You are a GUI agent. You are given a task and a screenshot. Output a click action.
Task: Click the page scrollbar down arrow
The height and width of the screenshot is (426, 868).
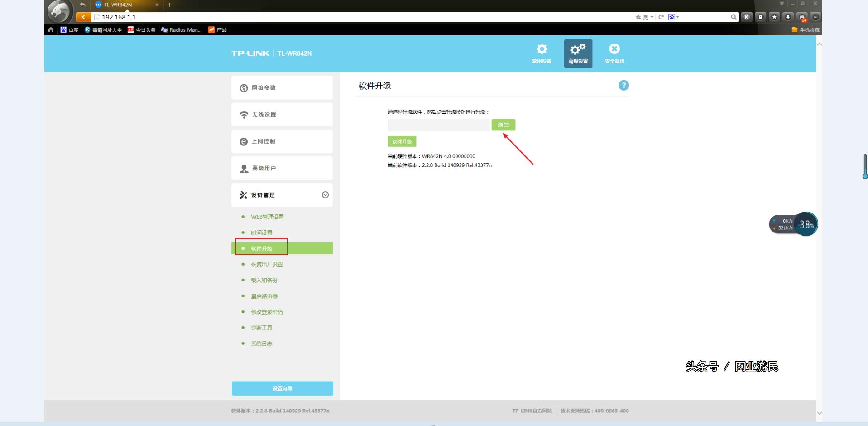coord(819,413)
